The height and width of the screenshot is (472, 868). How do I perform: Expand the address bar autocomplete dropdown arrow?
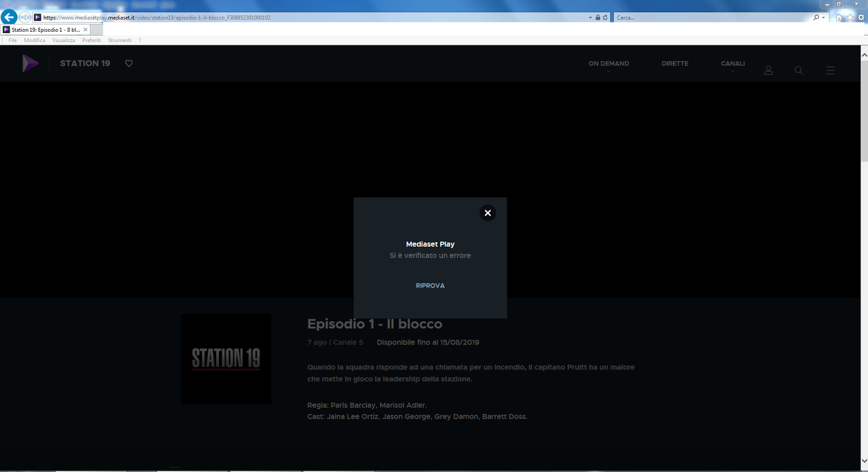591,18
